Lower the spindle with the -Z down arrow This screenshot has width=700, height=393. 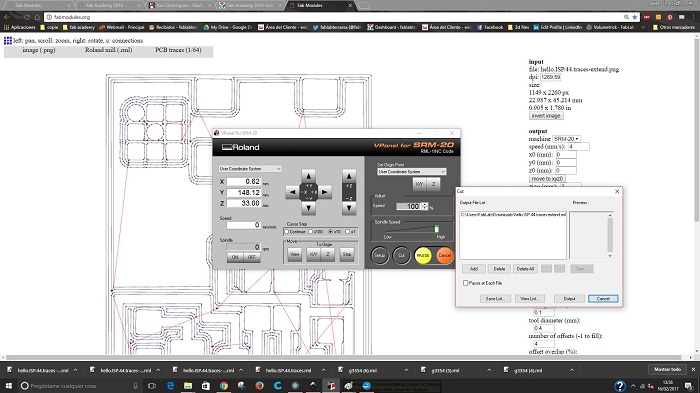pyautogui.click(x=349, y=208)
